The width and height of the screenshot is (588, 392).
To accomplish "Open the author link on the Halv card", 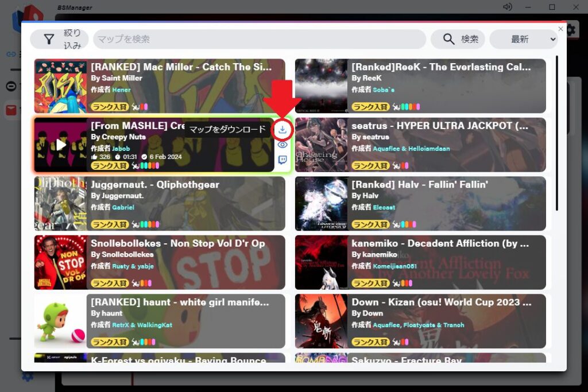I will pos(384,207).
